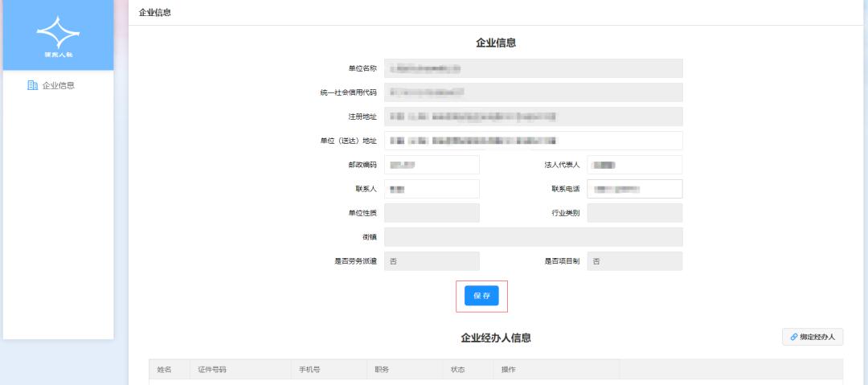
Task: Click the 是否项目制 label
Action: point(562,261)
